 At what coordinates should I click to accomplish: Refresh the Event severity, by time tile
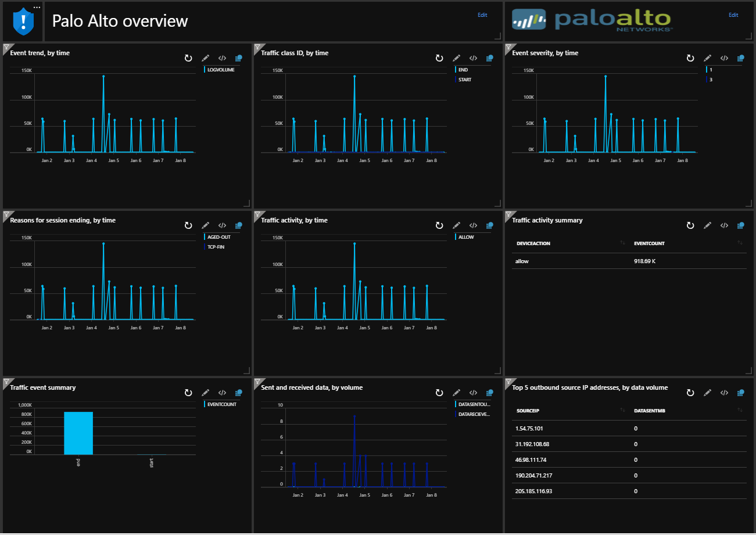[x=690, y=58]
